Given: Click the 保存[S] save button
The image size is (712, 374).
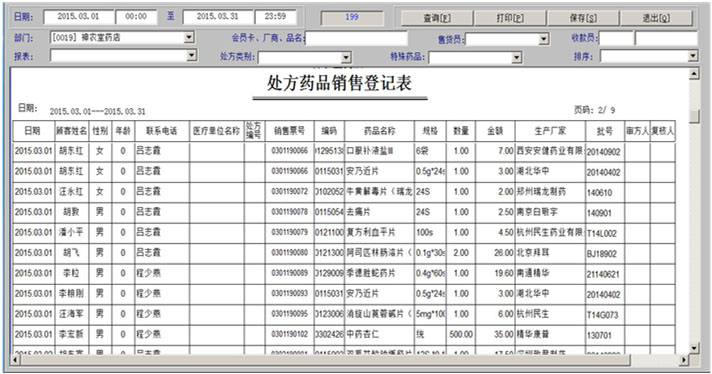Looking at the screenshot, I should (x=583, y=18).
